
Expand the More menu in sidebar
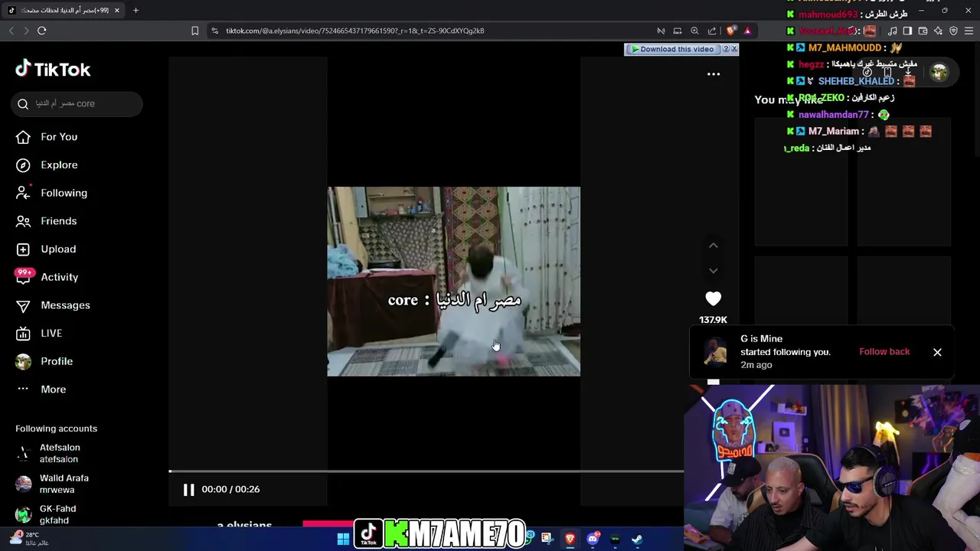[41, 390]
